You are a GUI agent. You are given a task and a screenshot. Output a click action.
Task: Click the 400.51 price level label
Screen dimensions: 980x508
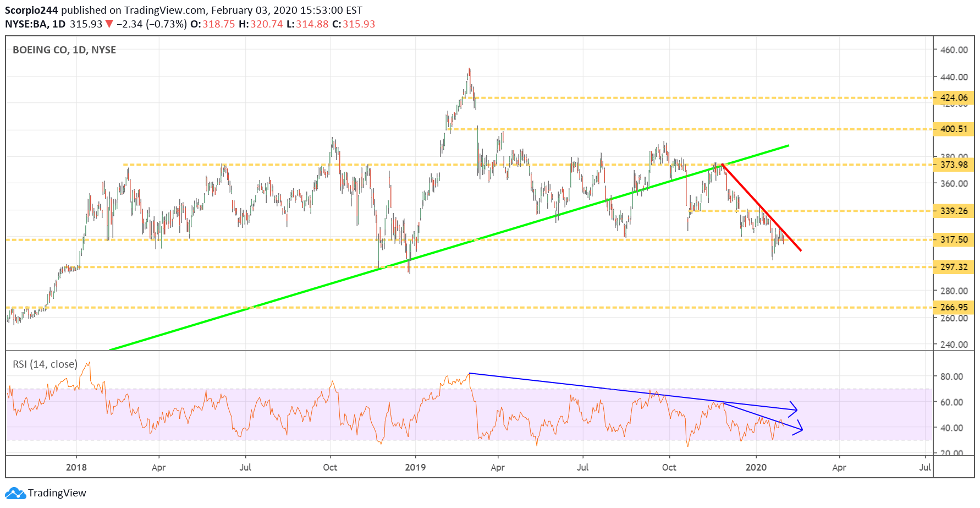(954, 129)
